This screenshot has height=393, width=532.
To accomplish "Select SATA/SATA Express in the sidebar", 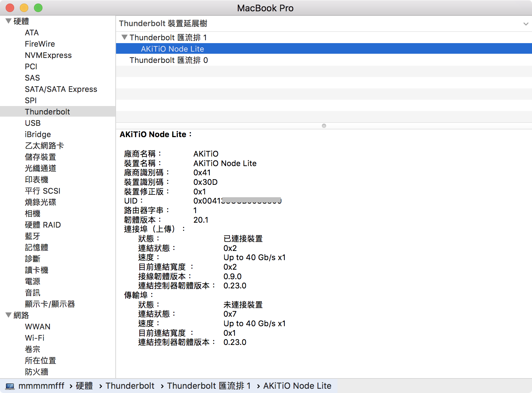I will pyautogui.click(x=61, y=89).
